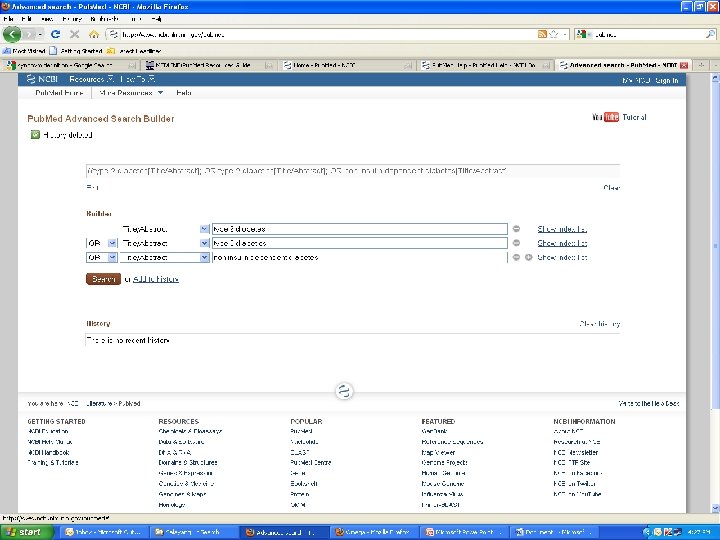Click Show index list for third row
720x540 pixels.
562,257
